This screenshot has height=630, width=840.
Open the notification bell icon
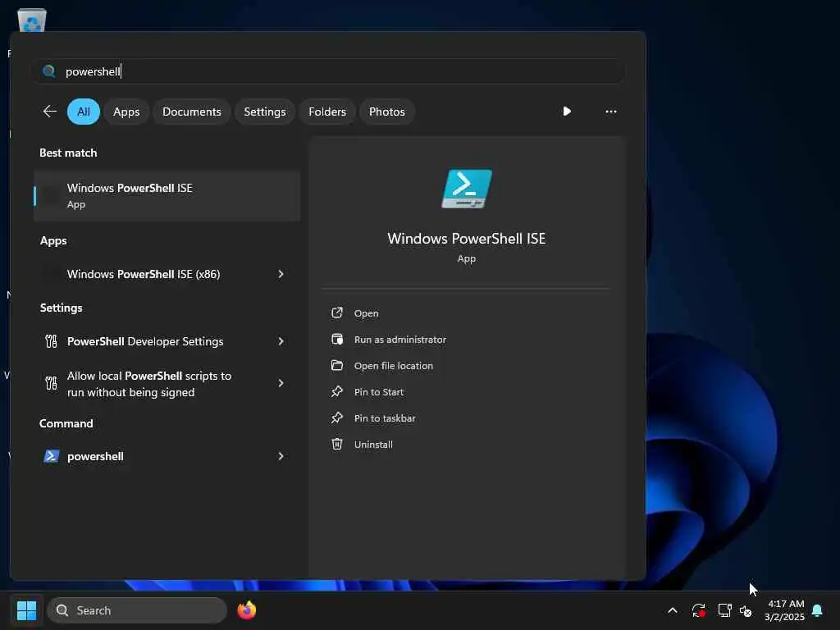click(x=818, y=610)
